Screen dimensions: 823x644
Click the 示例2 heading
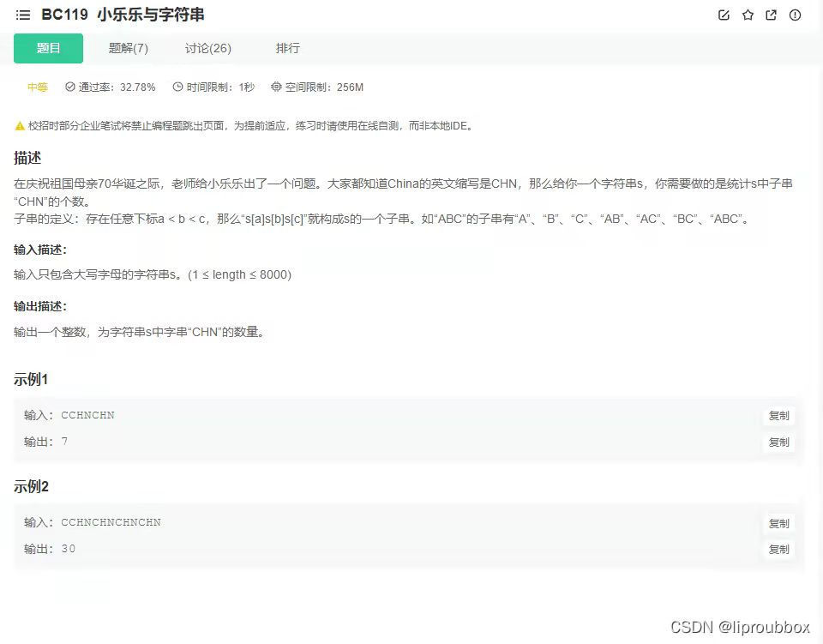tap(31, 486)
